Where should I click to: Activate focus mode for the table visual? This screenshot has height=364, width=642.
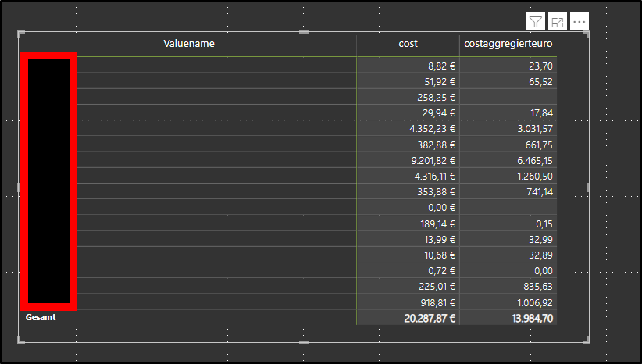558,22
